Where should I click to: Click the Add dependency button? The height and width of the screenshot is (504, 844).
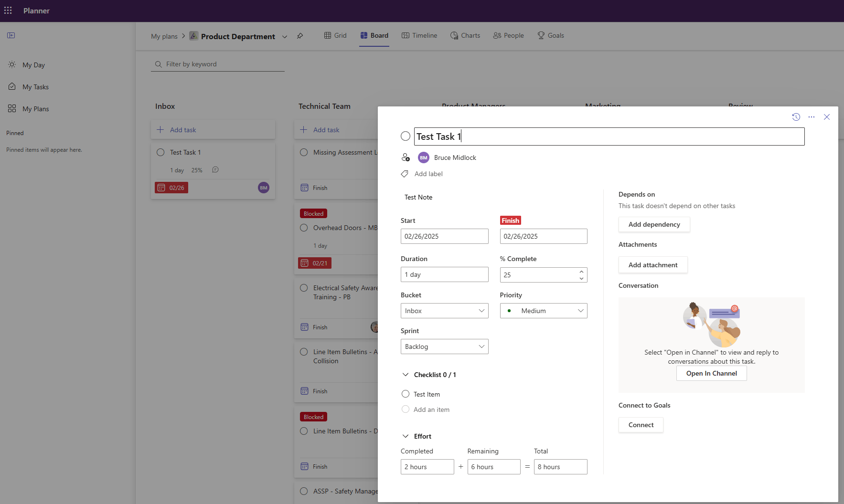tap(654, 224)
